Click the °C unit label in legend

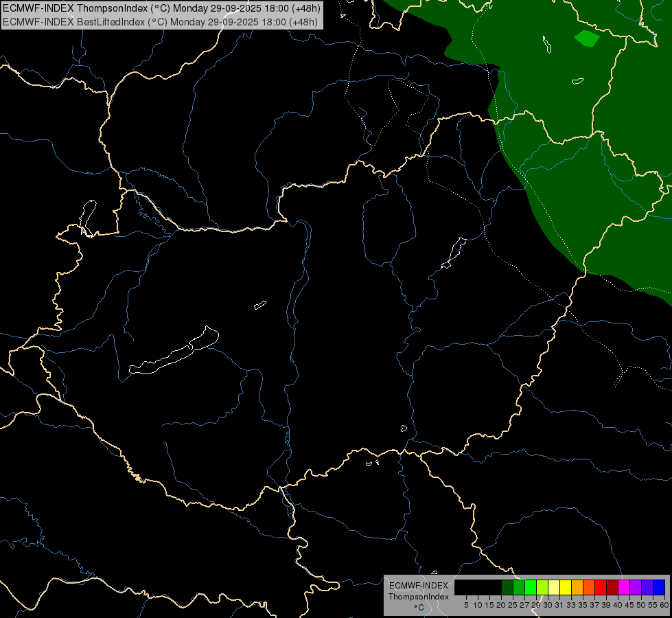419,608
